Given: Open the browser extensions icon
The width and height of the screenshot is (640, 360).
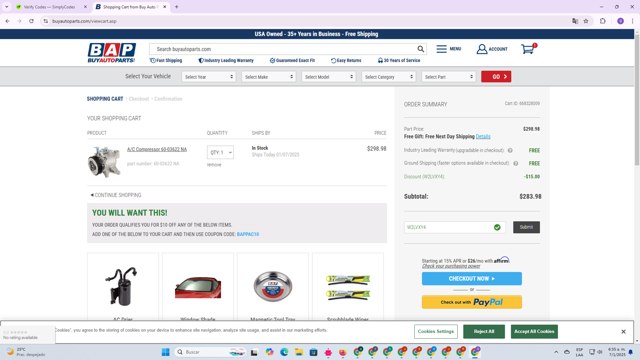Looking at the screenshot, I should click(602, 21).
